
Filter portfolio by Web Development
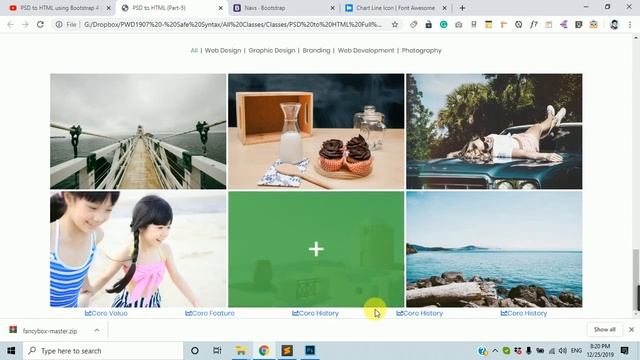pos(366,51)
